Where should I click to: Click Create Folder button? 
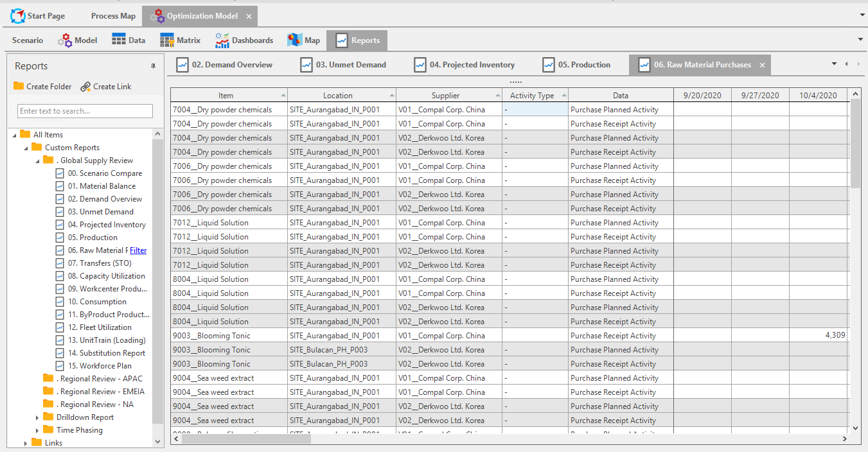click(x=42, y=87)
